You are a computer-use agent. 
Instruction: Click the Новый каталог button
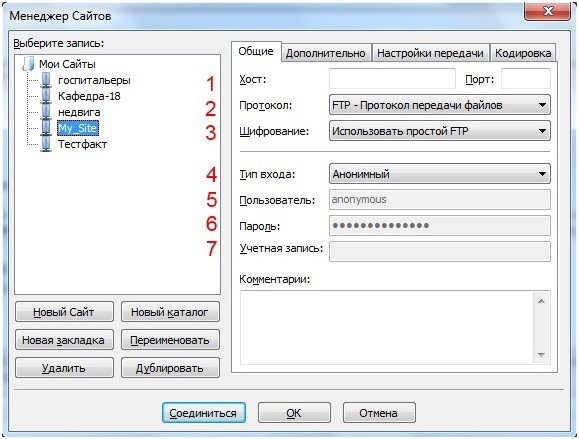170,312
